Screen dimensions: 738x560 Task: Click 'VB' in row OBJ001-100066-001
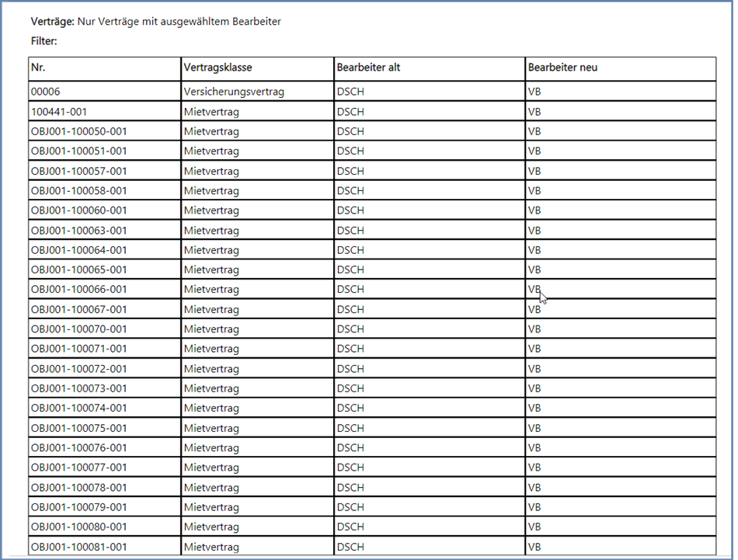coord(534,289)
